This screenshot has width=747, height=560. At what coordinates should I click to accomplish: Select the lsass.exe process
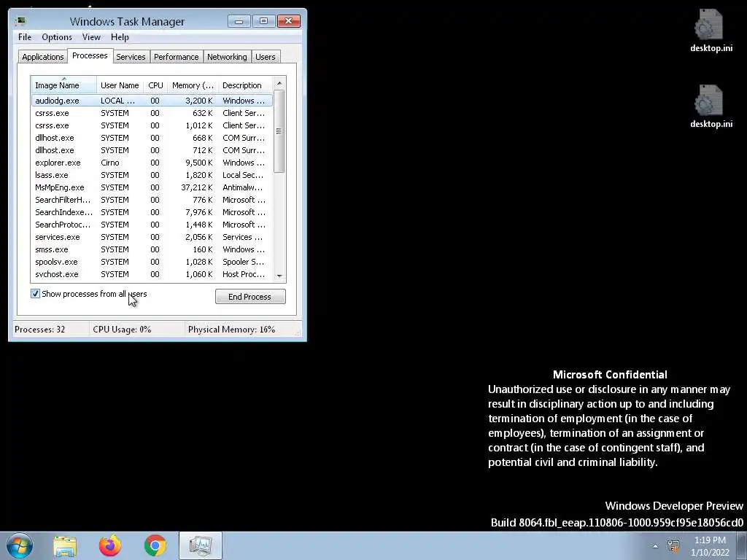(x=152, y=175)
